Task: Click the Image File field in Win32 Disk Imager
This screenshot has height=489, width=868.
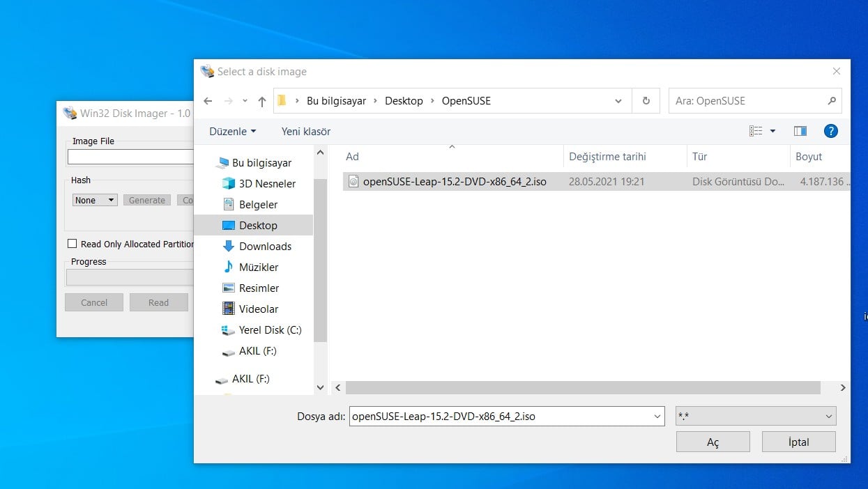Action: (x=130, y=157)
